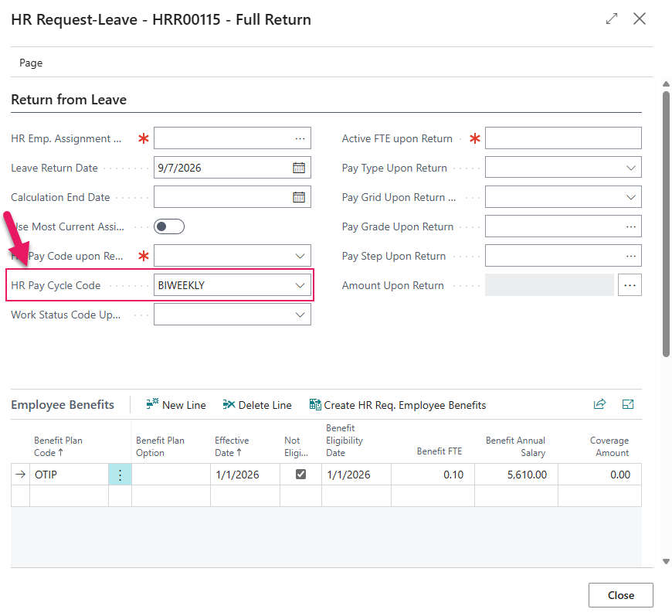The width and height of the screenshot is (672, 616).
Task: Toggle Not Eligible checkbox on OTIP row
Action: [x=300, y=474]
